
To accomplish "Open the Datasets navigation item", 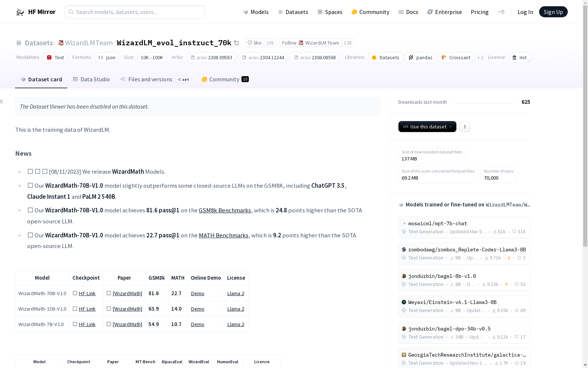I will coord(293,12).
